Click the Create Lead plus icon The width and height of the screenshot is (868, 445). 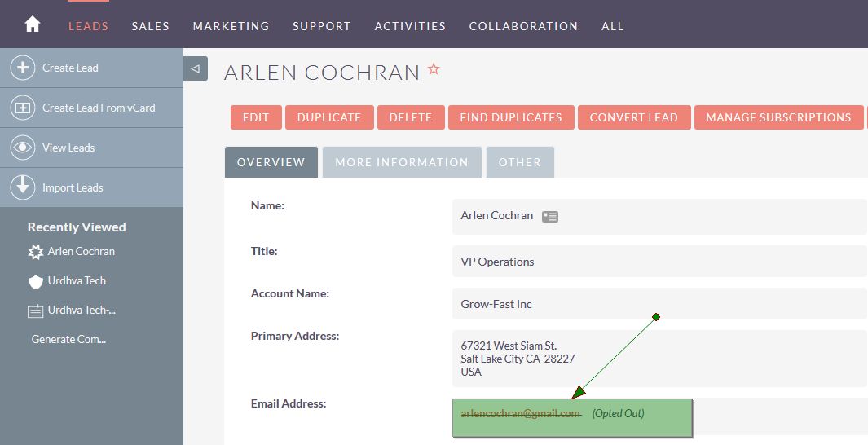pyautogui.click(x=23, y=68)
